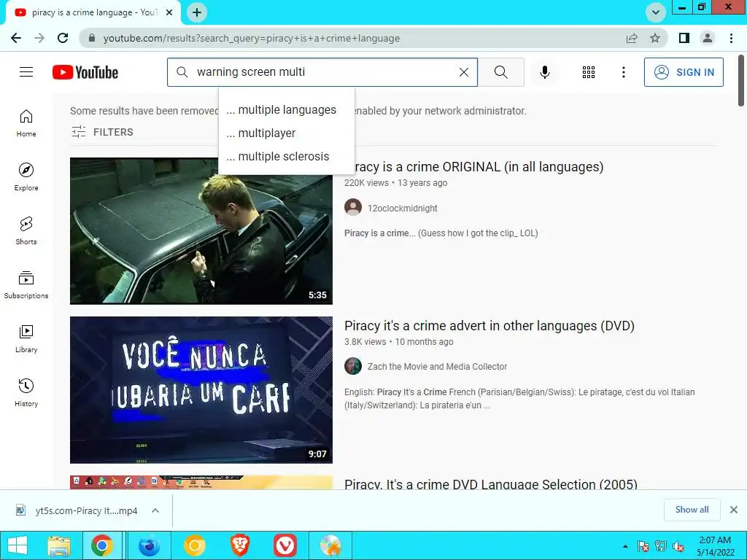747x560 pixels.
Task: Bookmark this page with the star
Action: 655,38
